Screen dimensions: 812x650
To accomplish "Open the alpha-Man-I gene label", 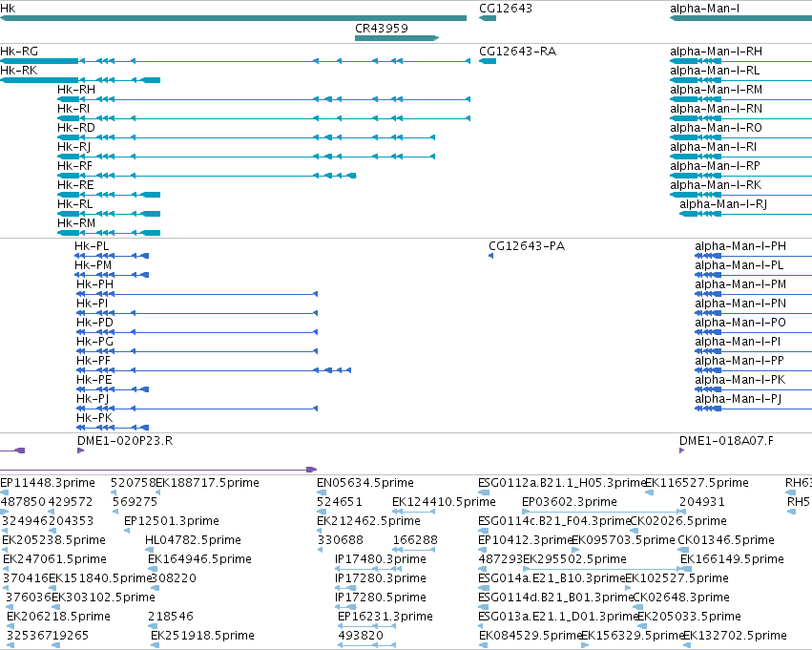I will (704, 9).
